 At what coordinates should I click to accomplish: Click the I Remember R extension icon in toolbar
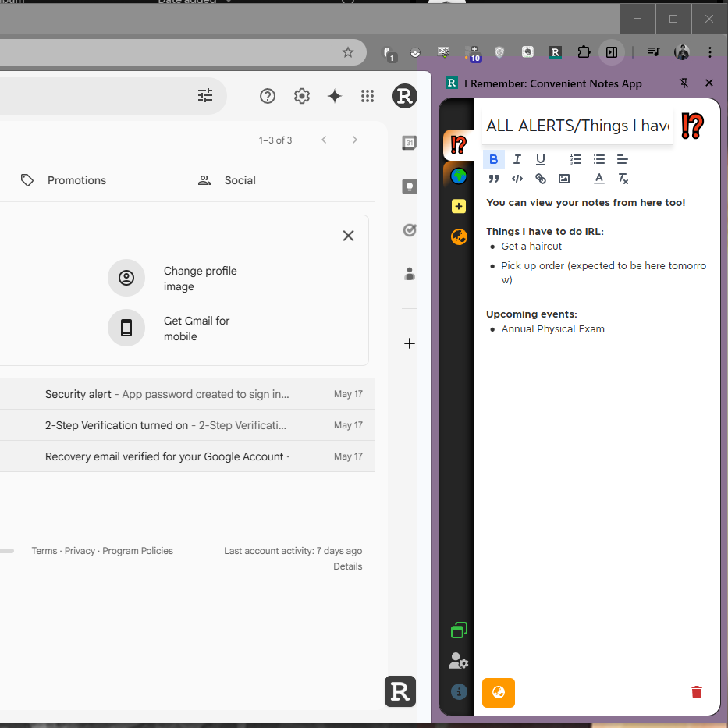point(556,52)
